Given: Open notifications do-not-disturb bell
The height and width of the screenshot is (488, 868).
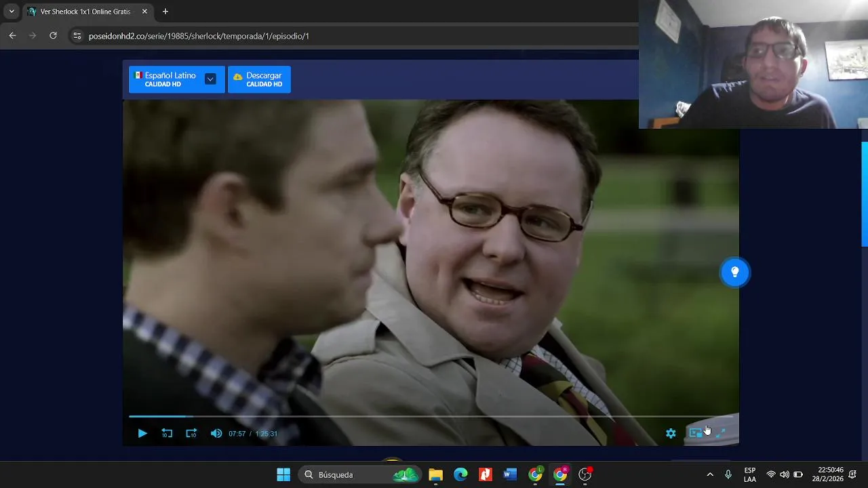Looking at the screenshot, I should tap(852, 474).
